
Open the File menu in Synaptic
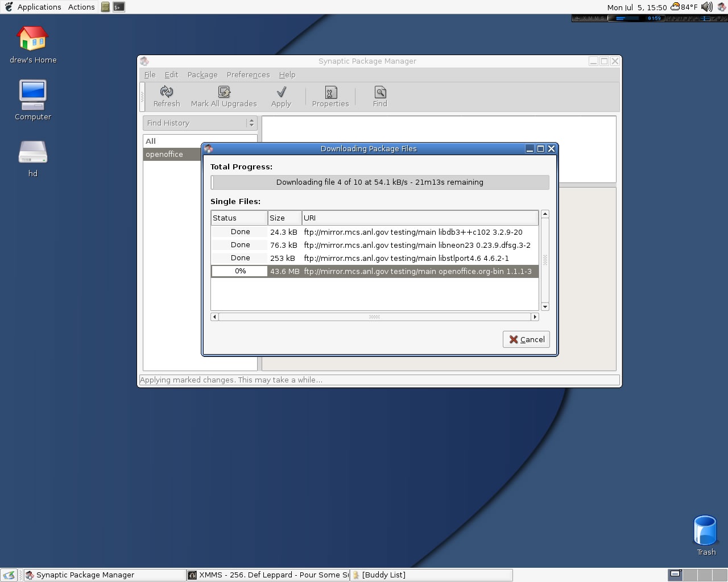tap(150, 74)
